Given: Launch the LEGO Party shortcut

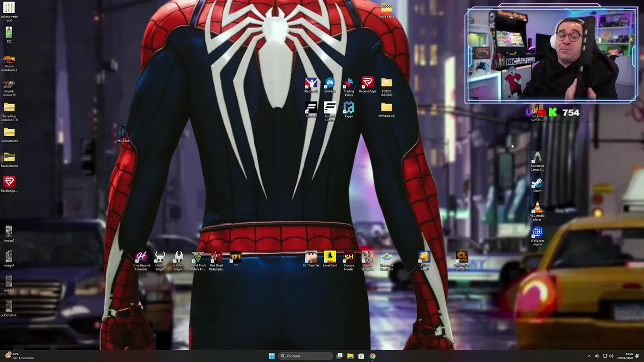Looking at the screenshot, I should coord(424,261).
